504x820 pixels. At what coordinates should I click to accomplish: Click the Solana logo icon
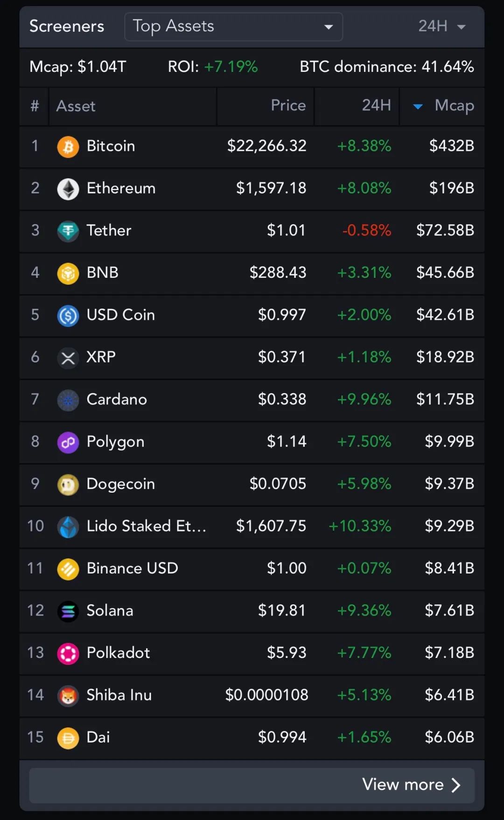68,611
